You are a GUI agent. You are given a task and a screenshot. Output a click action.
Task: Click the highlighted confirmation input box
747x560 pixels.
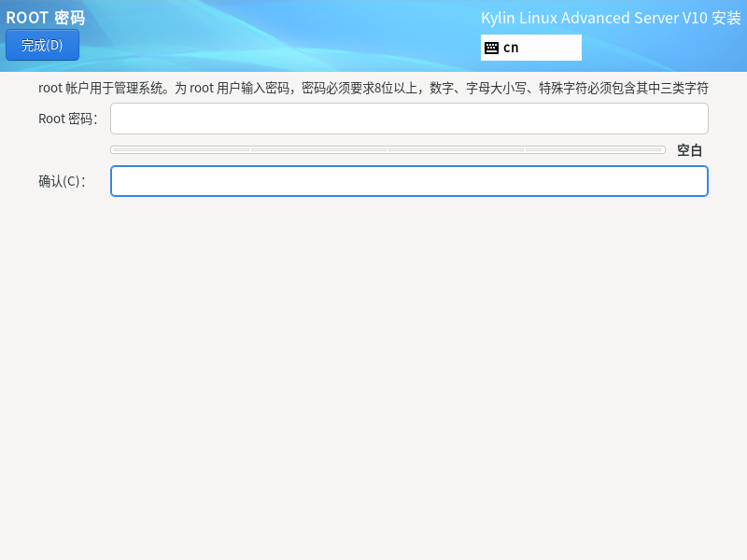(x=409, y=181)
